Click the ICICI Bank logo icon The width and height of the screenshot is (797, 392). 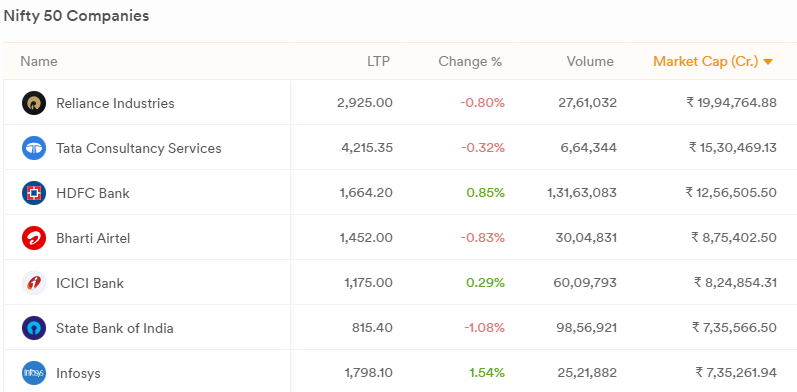34,283
